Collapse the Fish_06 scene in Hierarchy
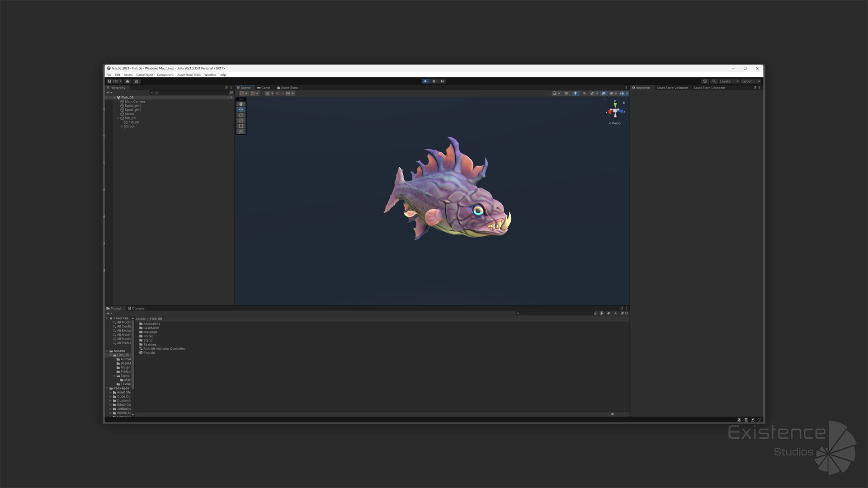The height and width of the screenshot is (488, 868). pos(114,98)
